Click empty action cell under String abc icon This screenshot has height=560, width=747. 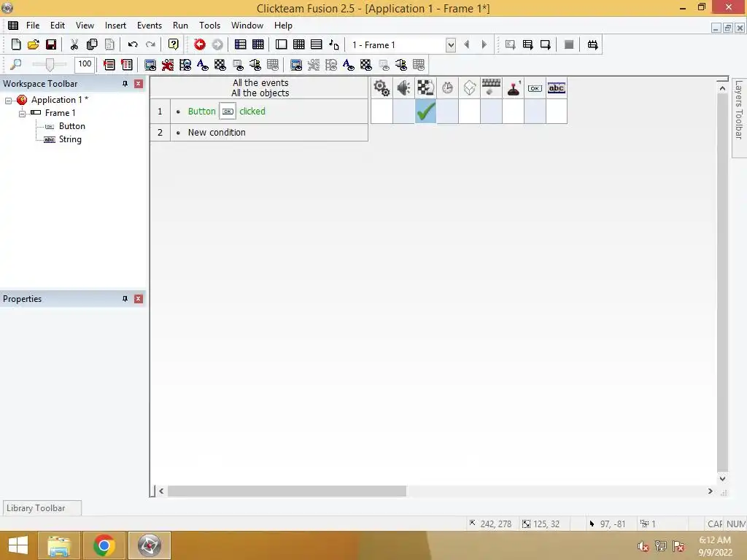click(x=557, y=112)
